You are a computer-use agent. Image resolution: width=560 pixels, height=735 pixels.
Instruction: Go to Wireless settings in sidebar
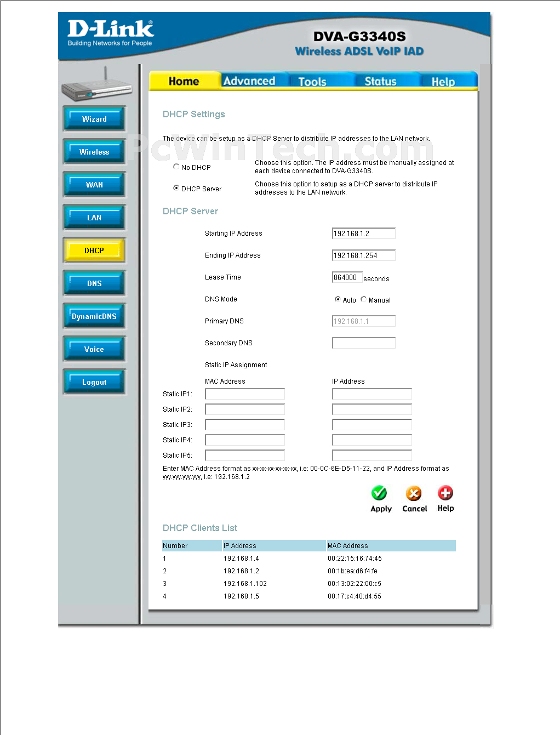click(94, 152)
